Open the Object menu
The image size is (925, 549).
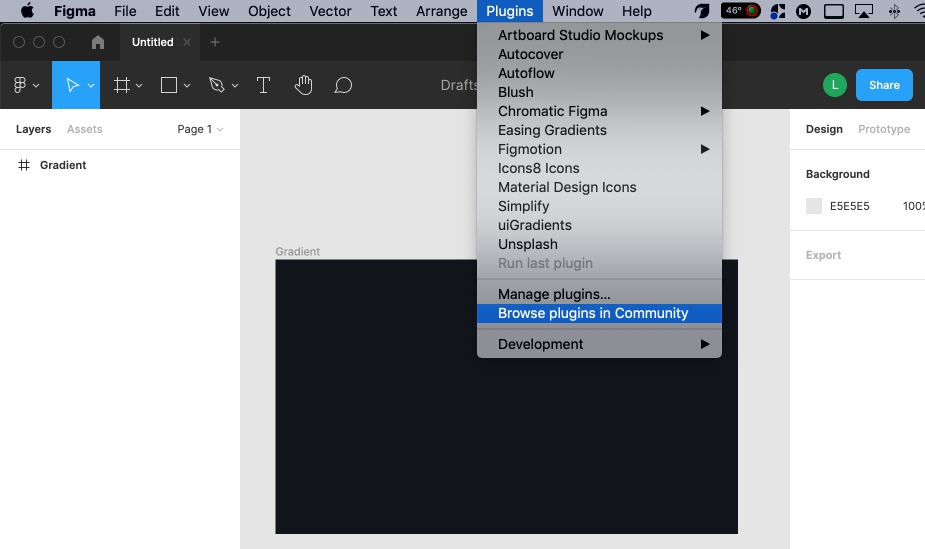tap(269, 11)
